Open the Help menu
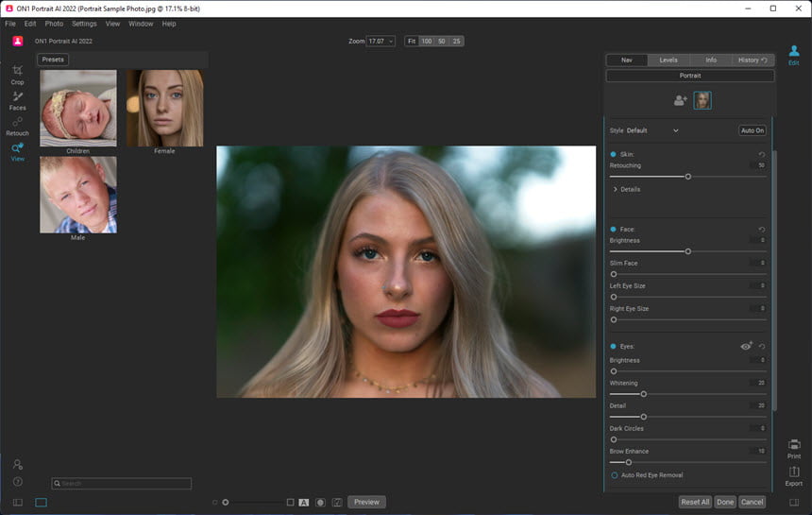This screenshot has height=515, width=812. [x=169, y=24]
